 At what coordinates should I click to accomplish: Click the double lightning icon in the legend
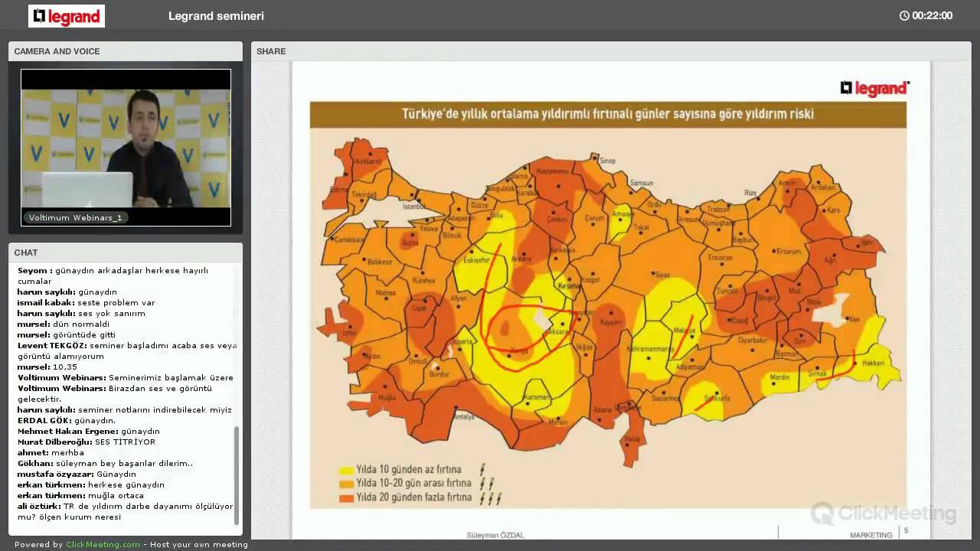tap(486, 484)
